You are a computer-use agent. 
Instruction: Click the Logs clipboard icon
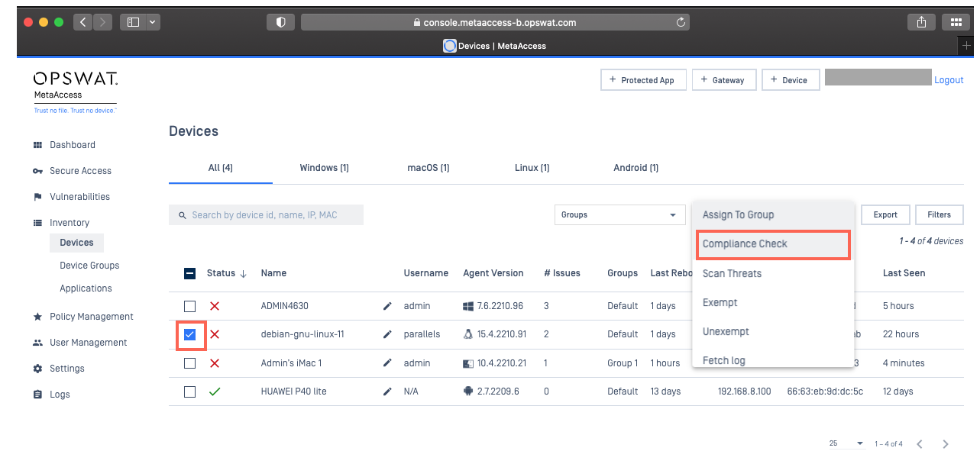pyautogui.click(x=37, y=395)
